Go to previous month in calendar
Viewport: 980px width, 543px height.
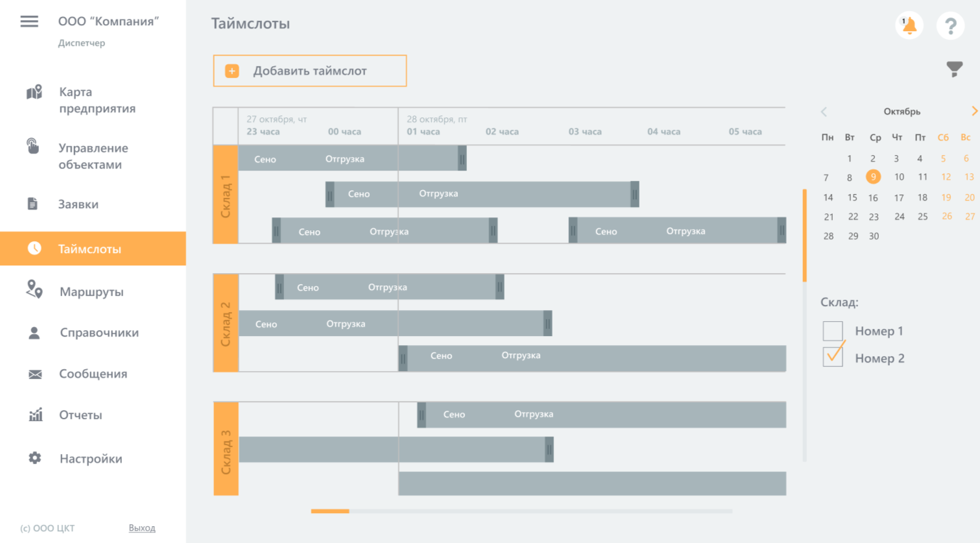pyautogui.click(x=824, y=112)
